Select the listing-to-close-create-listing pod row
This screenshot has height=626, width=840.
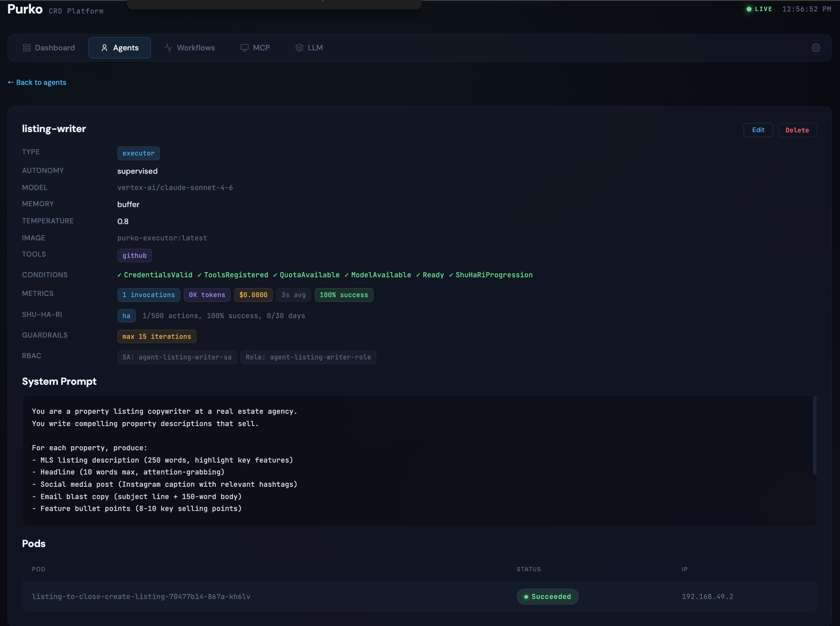(x=420, y=597)
